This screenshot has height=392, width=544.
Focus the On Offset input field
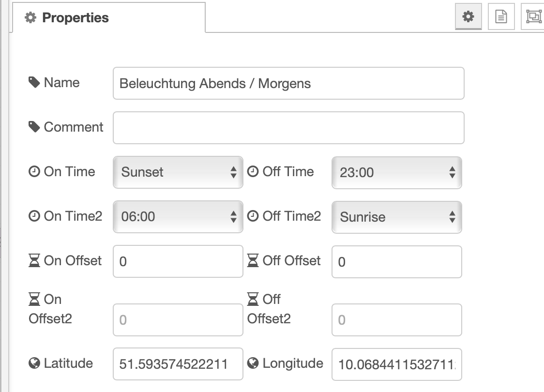tap(178, 261)
